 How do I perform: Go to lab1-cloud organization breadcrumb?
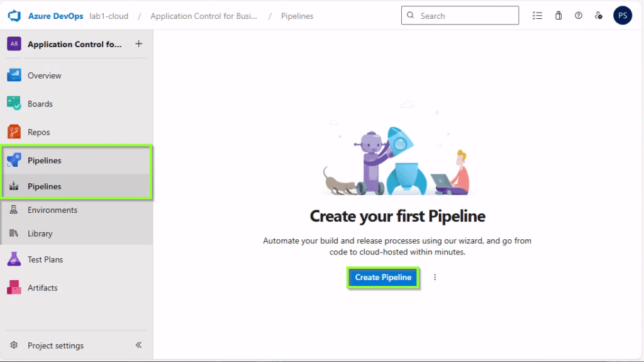(108, 16)
